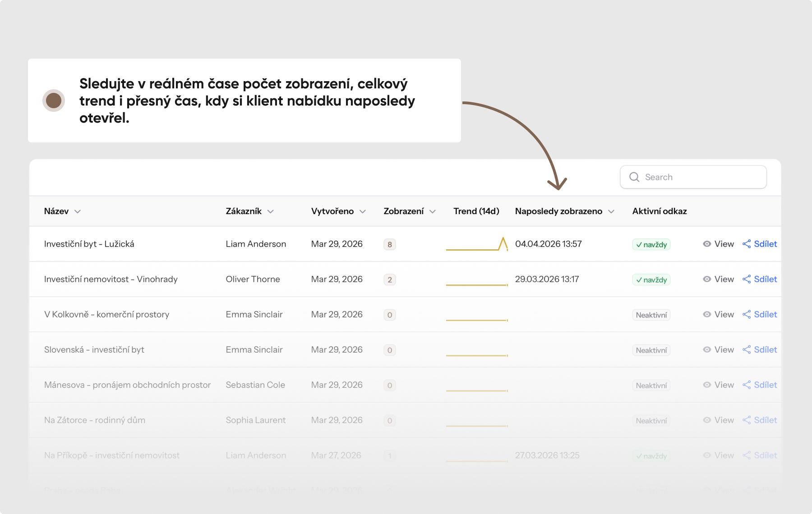Click the brown circle bullet indicator
Viewport: 812px width, 514px height.
(x=54, y=100)
